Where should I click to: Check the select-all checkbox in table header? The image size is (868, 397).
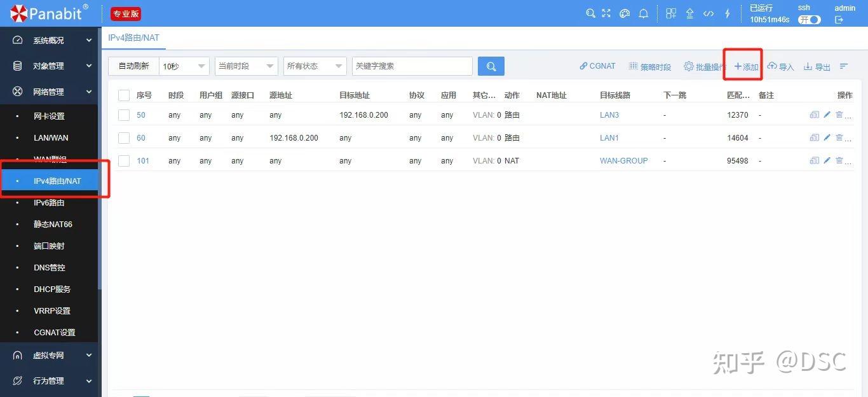[x=123, y=95]
